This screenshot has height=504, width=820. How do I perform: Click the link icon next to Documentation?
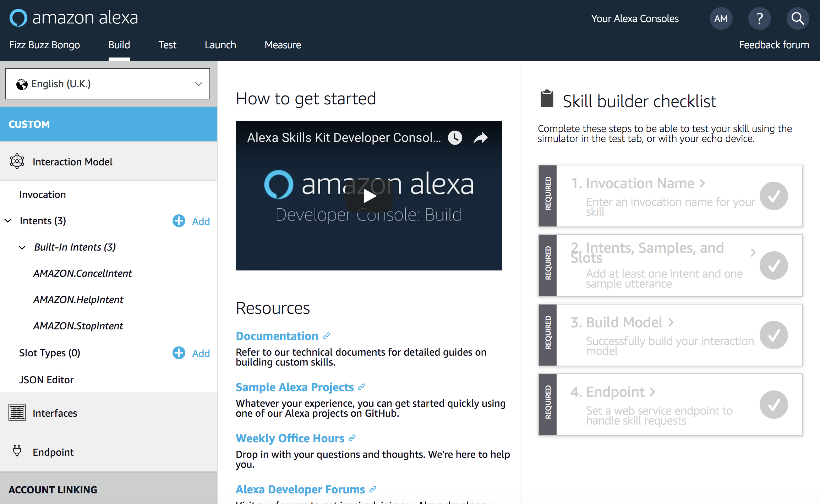pyautogui.click(x=327, y=336)
